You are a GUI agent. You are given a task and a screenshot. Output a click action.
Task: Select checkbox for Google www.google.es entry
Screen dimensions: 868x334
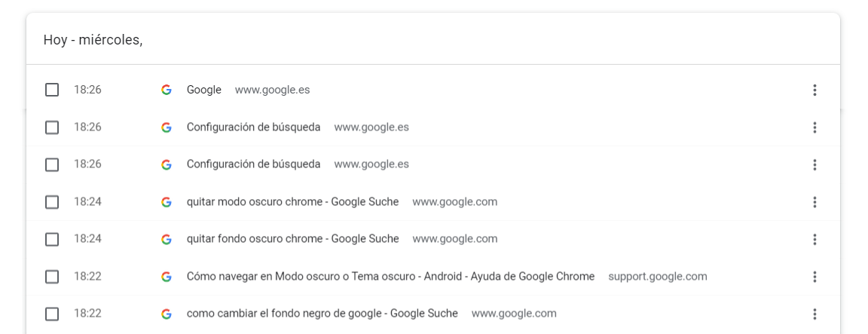pos(52,90)
